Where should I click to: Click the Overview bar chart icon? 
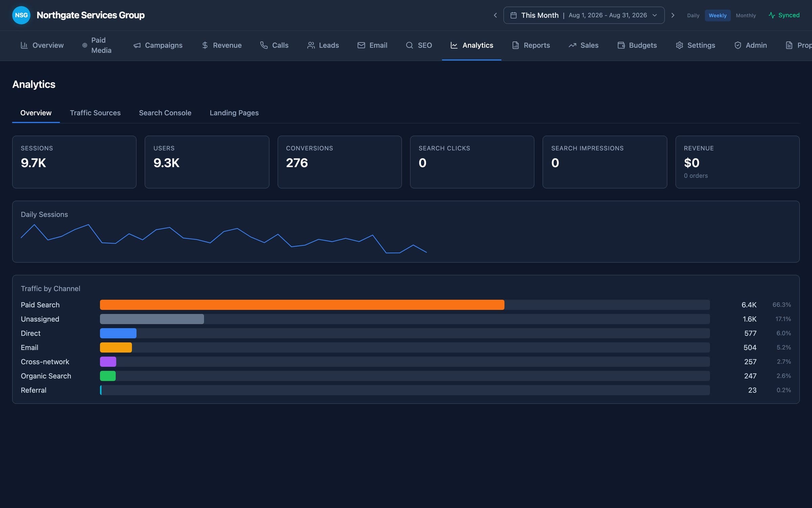tap(24, 45)
